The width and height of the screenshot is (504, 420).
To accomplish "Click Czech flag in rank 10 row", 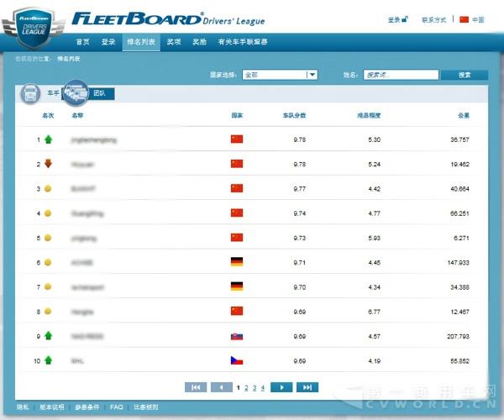I will (237, 360).
